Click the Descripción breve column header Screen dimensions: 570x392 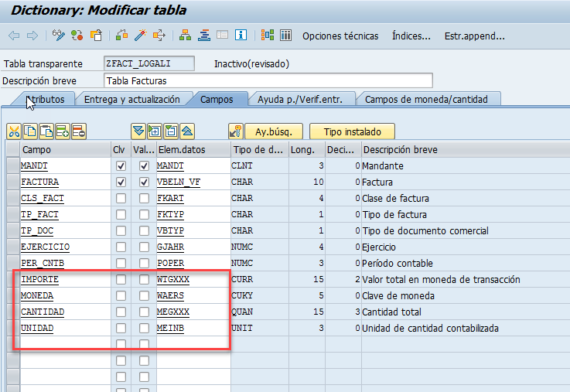[466, 150]
